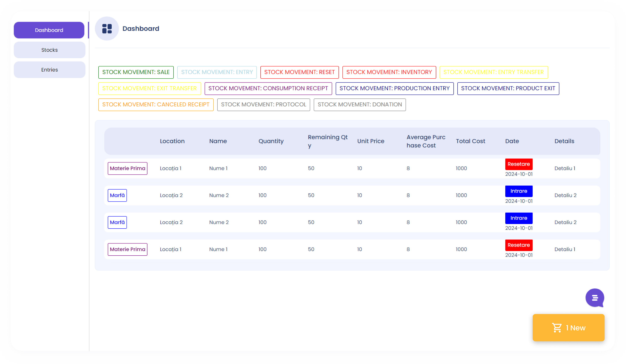Click the blue Intrare label in second row
This screenshot has width=626, height=364.
(518, 191)
